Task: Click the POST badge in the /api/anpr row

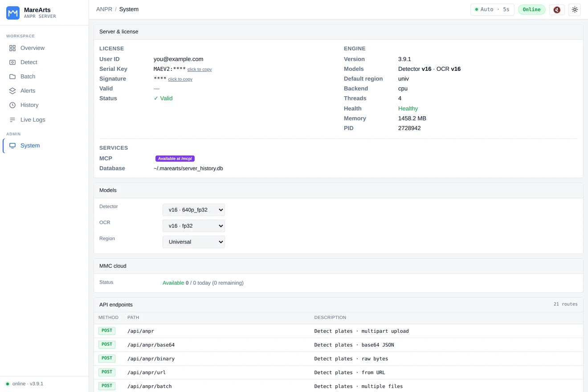Action: (x=107, y=331)
